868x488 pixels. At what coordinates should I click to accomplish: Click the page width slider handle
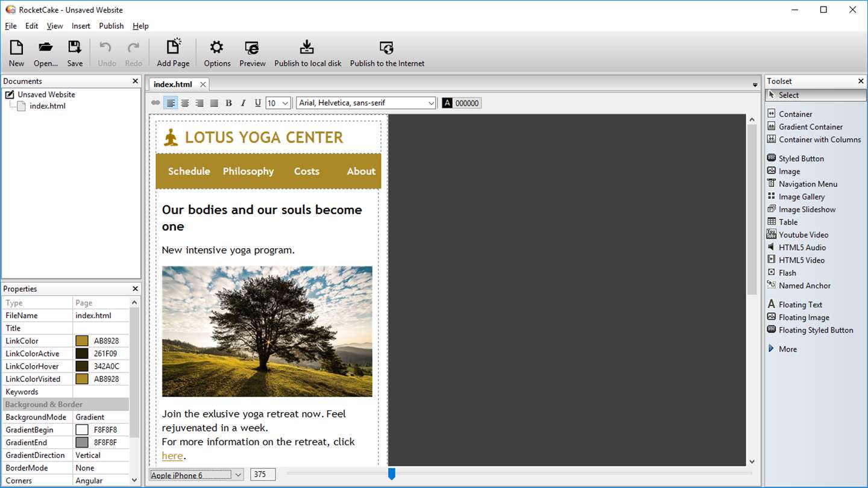(x=391, y=474)
